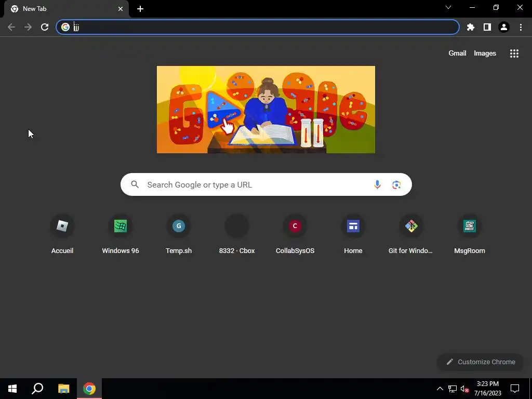
Task: Click the Google icon in address bar
Action: click(x=65, y=27)
